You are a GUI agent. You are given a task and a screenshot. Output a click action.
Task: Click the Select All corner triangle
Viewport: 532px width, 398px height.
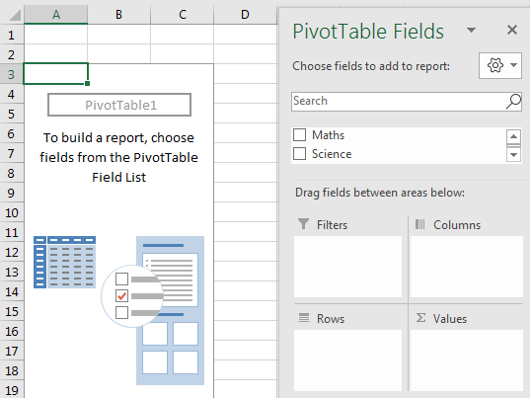(14, 15)
